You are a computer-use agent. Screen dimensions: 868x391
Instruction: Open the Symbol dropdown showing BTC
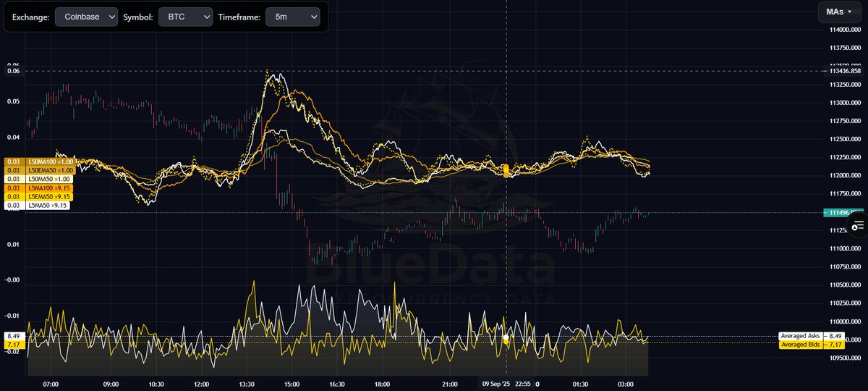[x=185, y=17]
